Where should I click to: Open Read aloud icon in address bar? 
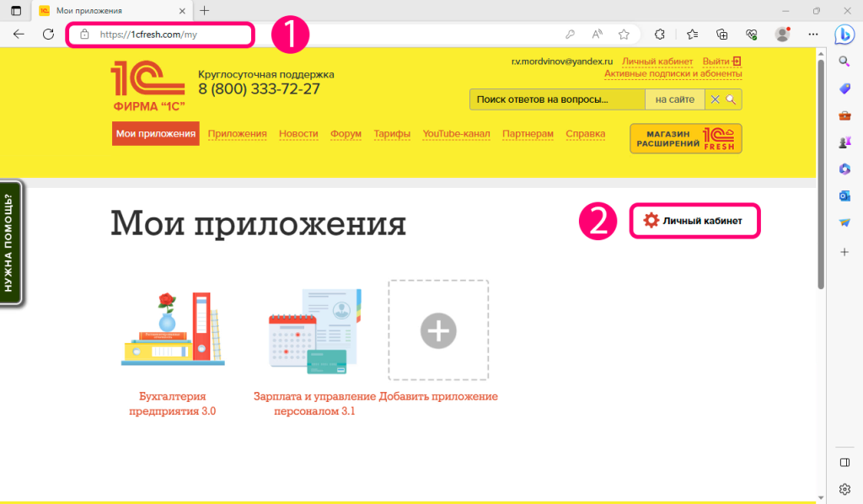tap(598, 34)
